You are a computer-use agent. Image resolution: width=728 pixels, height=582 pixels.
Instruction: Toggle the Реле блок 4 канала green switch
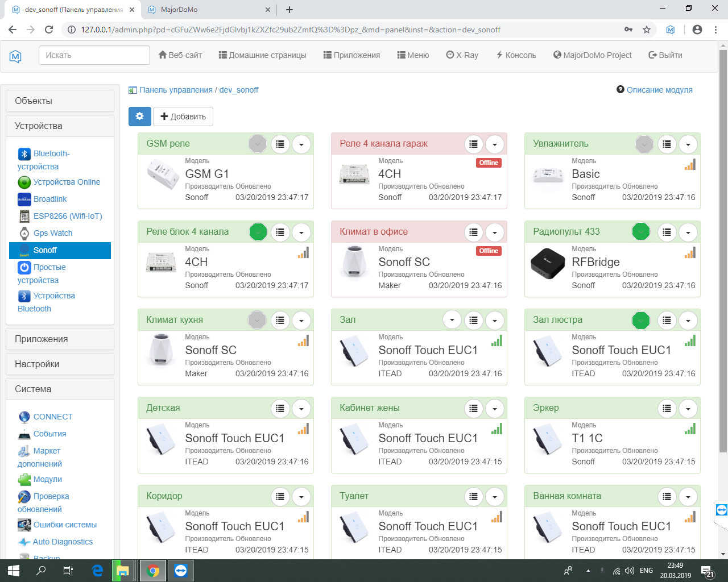pyautogui.click(x=258, y=232)
